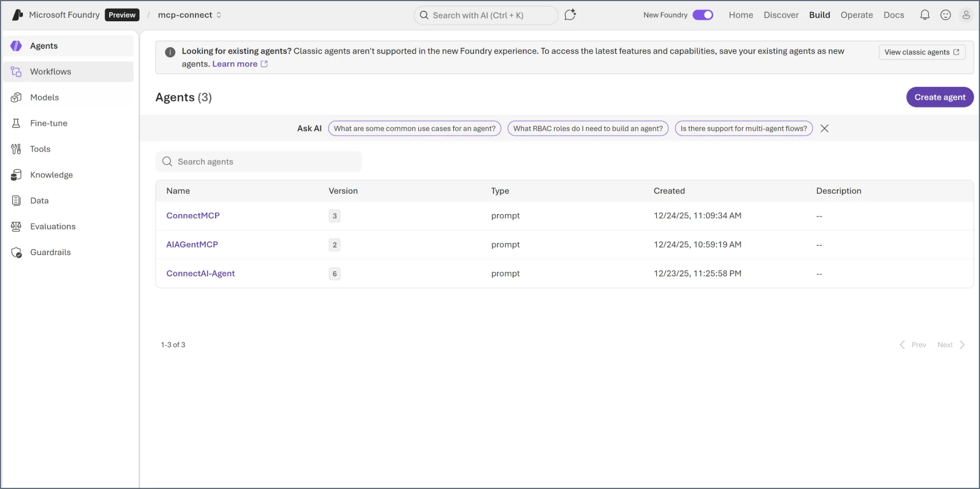Go to Prev page of agents
Screen dimensions: 980x489
click(913, 345)
